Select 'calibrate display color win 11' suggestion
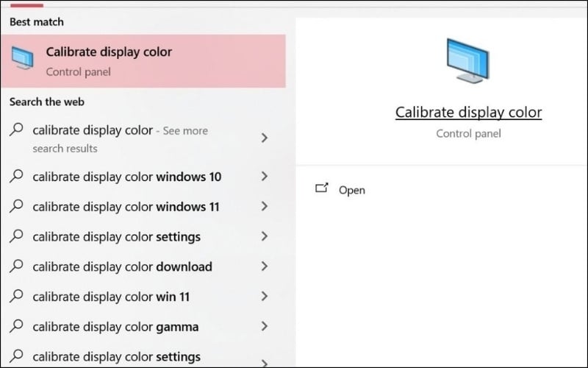Image resolution: width=588 pixels, height=368 pixels. click(143, 297)
